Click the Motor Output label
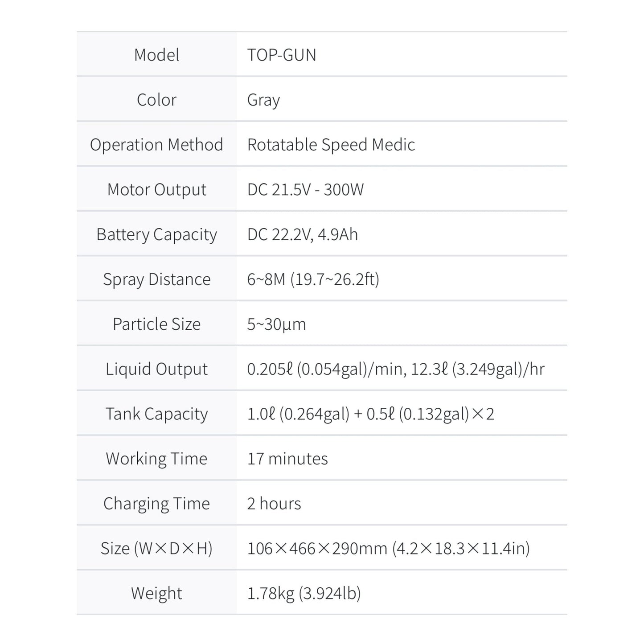This screenshot has width=644, height=644. click(156, 189)
